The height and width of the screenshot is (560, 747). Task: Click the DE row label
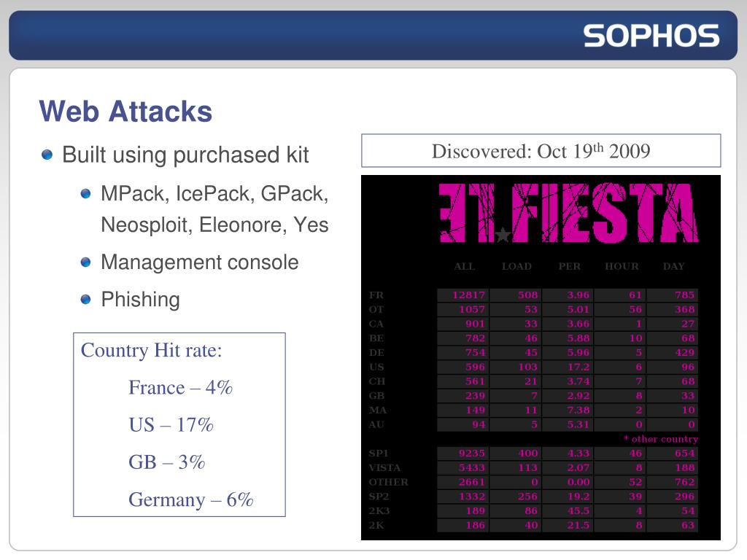point(376,353)
